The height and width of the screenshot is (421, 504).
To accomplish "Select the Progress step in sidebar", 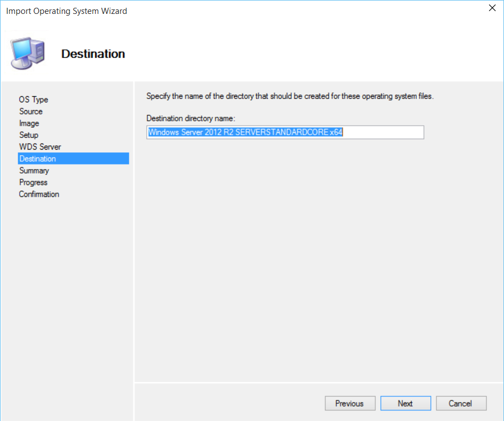I will point(33,182).
